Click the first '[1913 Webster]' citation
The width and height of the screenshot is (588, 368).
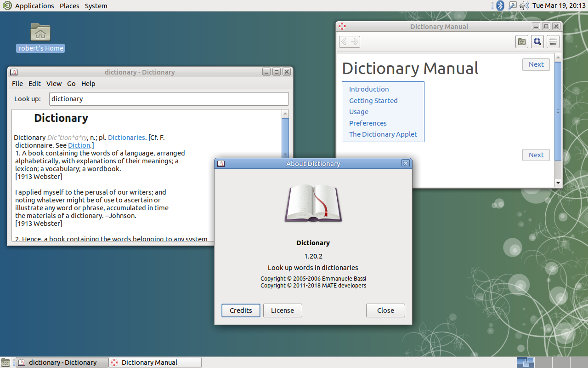coord(39,176)
